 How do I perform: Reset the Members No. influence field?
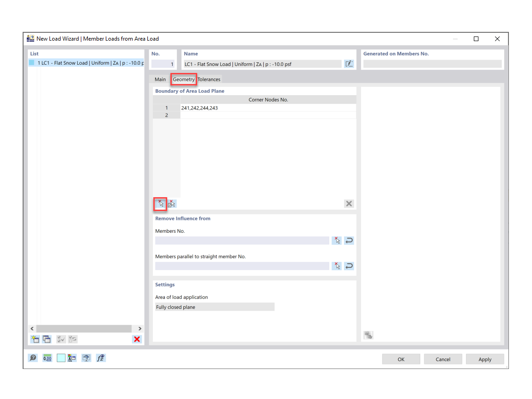coord(349,240)
